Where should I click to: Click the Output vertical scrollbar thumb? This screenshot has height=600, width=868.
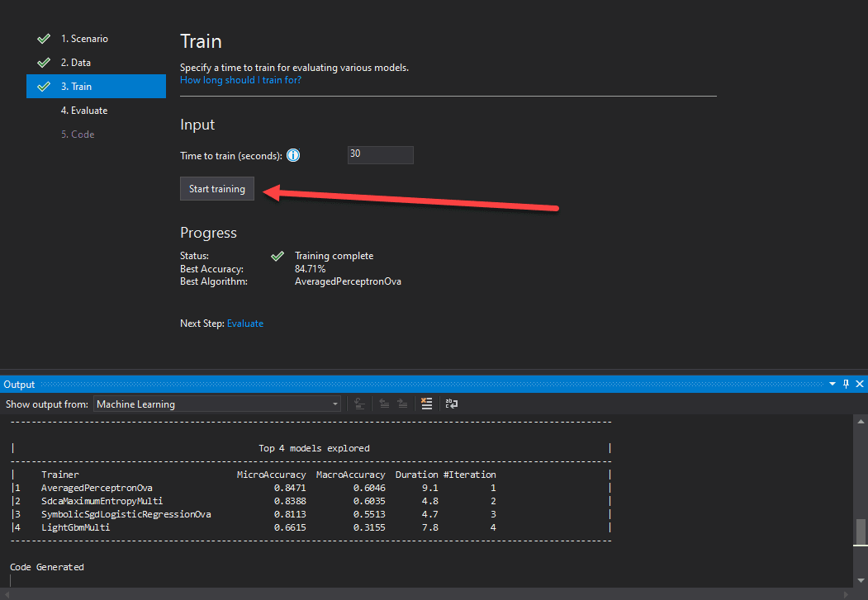(860, 532)
